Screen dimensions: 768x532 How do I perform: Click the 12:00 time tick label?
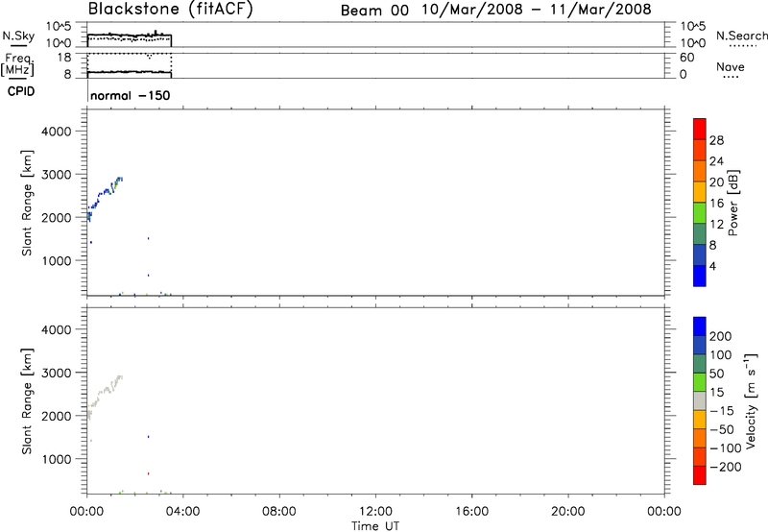[x=375, y=512]
